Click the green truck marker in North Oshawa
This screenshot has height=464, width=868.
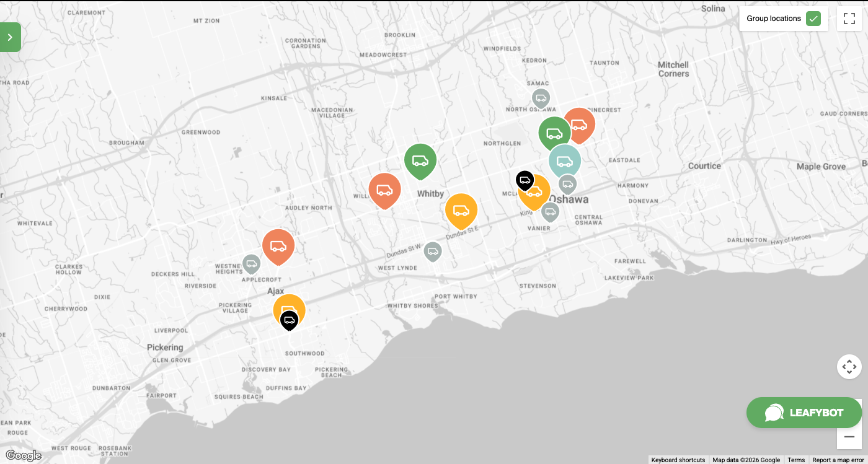[554, 131]
